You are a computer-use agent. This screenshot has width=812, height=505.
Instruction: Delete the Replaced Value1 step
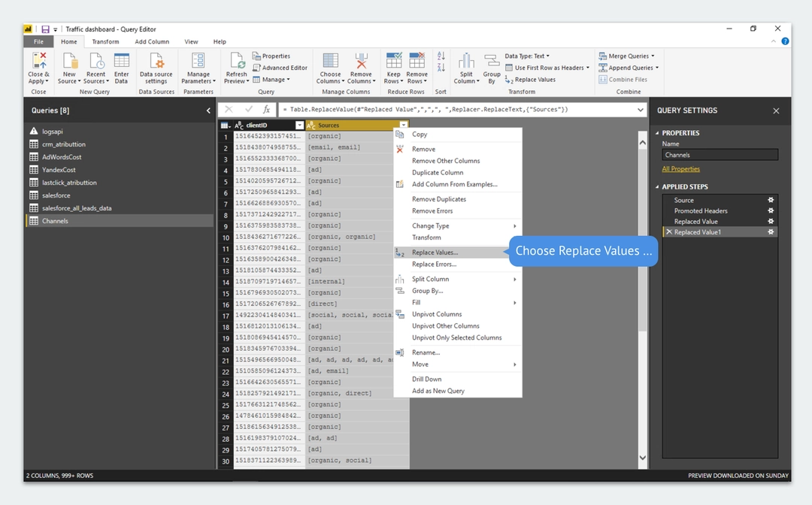(669, 232)
